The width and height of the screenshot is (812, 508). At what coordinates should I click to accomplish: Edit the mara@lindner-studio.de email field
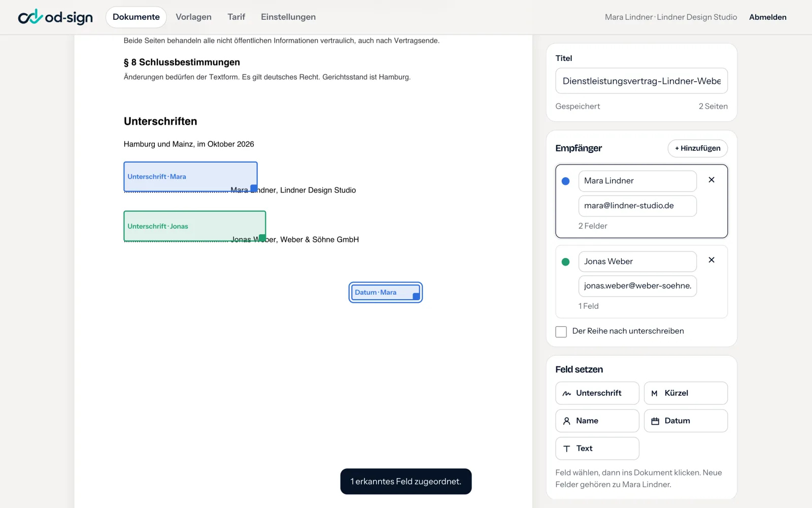pyautogui.click(x=637, y=206)
